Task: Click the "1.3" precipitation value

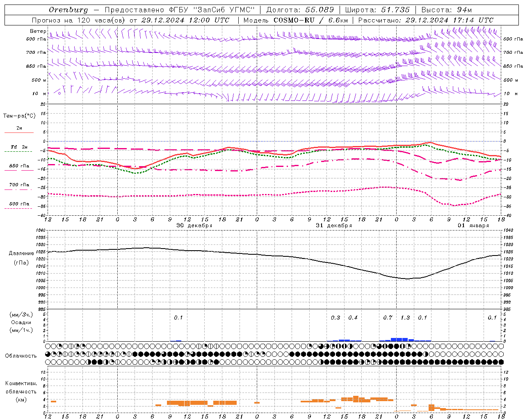Action: tap(405, 318)
